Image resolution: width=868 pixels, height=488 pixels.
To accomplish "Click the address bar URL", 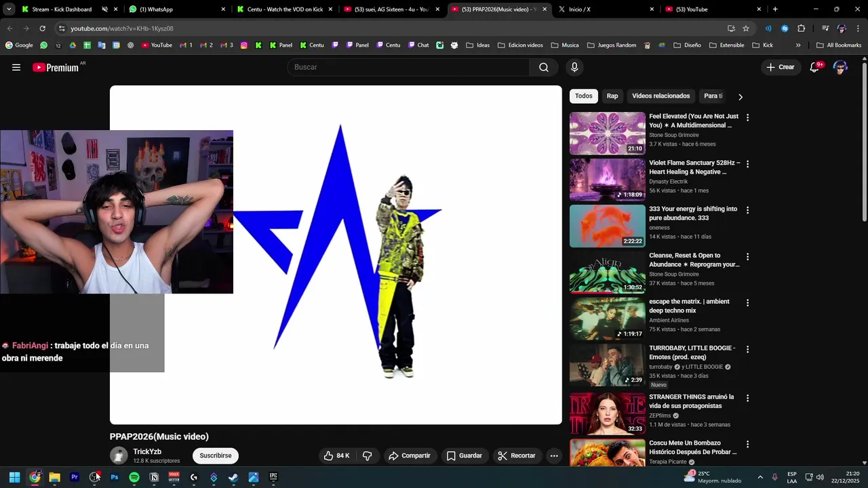I will click(x=122, y=28).
